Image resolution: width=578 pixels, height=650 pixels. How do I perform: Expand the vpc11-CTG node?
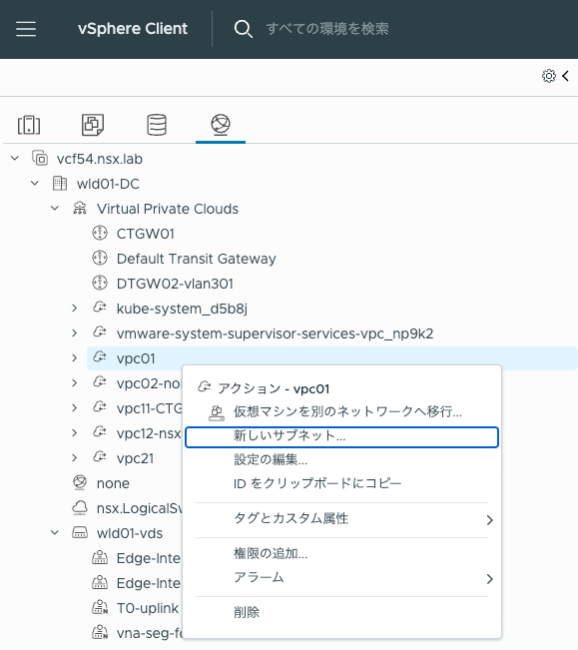click(x=75, y=408)
